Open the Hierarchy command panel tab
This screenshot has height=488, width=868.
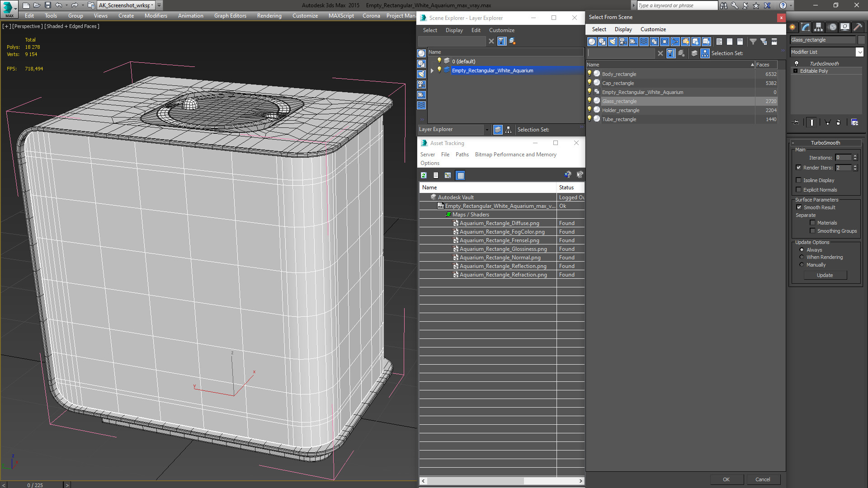[x=819, y=27]
